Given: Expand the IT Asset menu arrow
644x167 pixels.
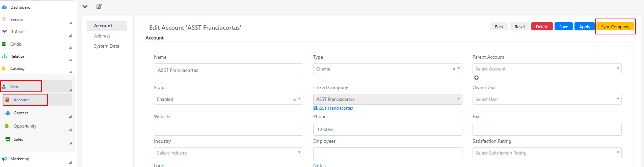Looking at the screenshot, I should tap(70, 35).
